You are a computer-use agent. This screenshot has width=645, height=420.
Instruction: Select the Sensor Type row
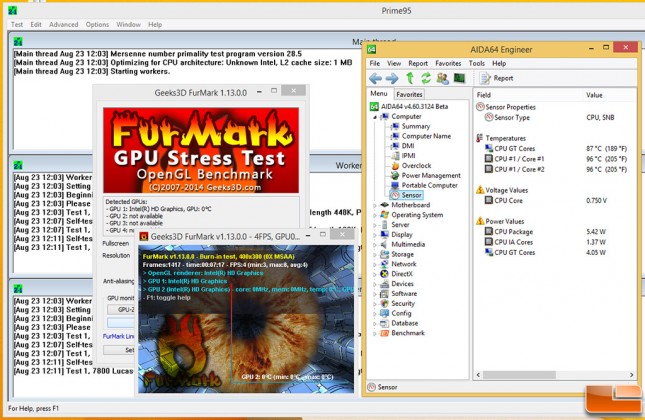[555, 118]
